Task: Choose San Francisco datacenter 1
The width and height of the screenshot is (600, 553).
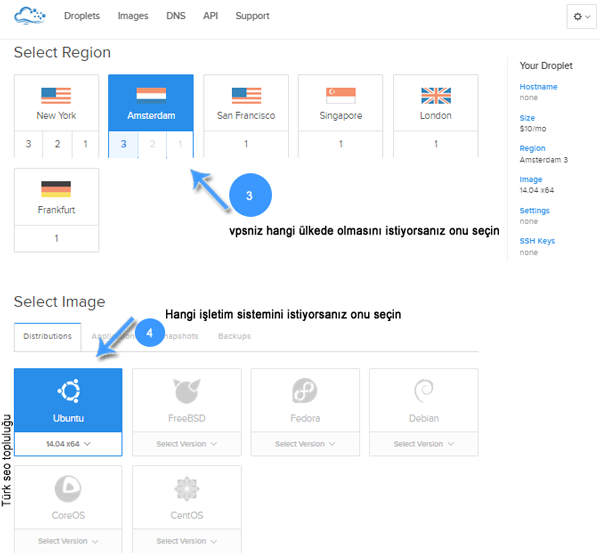Action: pos(246,144)
